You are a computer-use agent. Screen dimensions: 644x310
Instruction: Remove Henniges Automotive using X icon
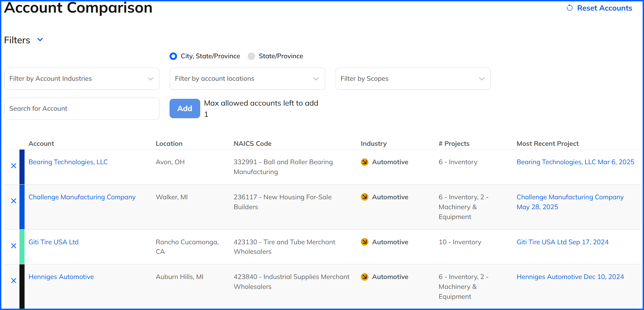click(14, 281)
